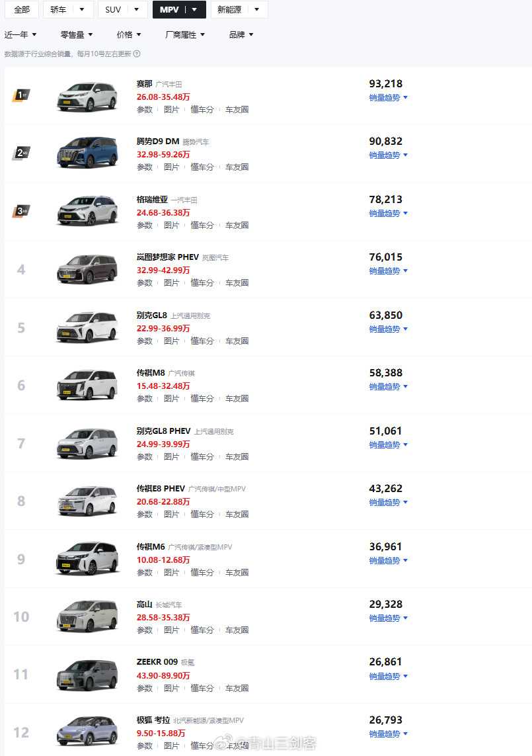
Task: Go to 车友圈 for 高山
Action: pyautogui.click(x=237, y=630)
